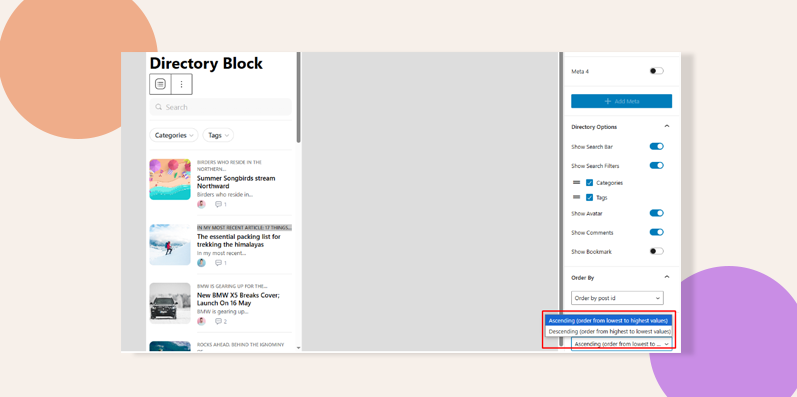Select the Directory Block heading text
The image size is (797, 397).
pyautogui.click(x=206, y=63)
